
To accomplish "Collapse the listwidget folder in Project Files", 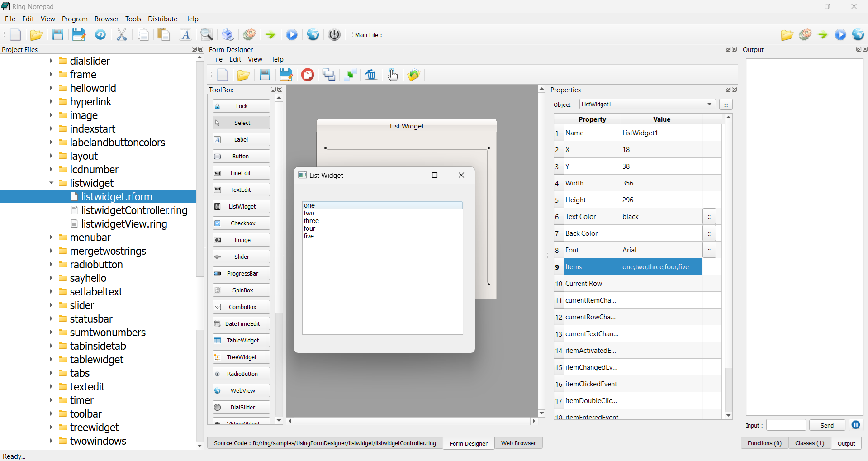I will point(51,183).
